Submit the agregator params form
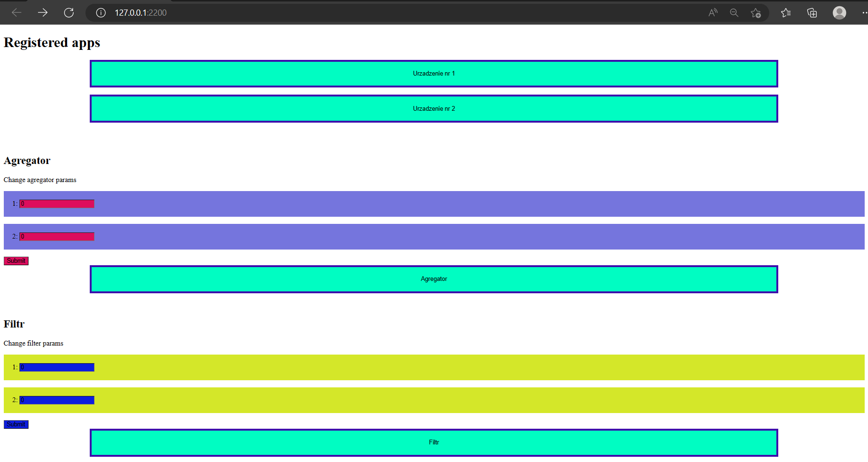Screen dimensions: 868x462 [x=16, y=261]
